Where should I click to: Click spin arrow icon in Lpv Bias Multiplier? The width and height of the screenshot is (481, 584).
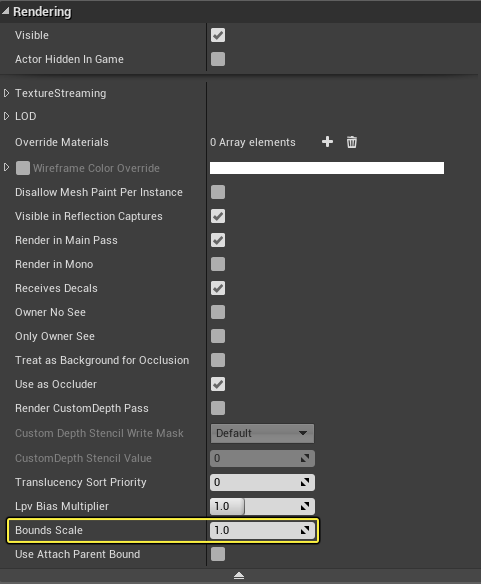click(x=305, y=506)
